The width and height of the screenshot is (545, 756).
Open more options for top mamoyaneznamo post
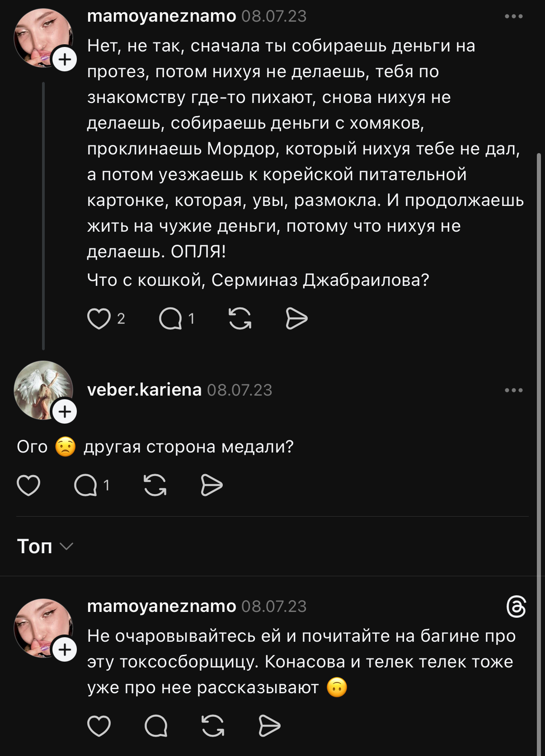[x=514, y=16]
